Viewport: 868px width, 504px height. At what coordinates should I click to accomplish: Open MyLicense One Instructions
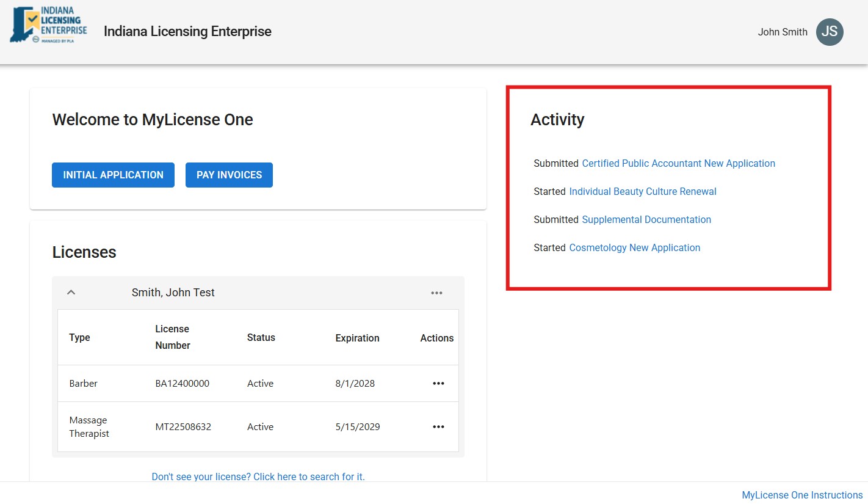click(x=801, y=495)
